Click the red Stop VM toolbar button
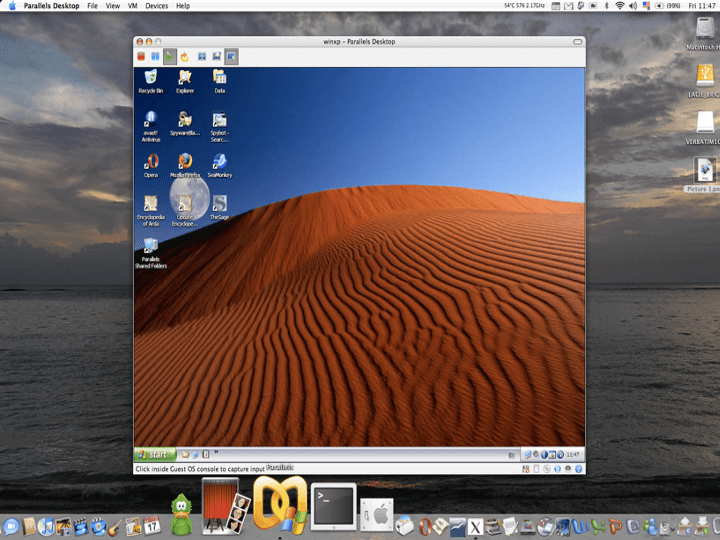This screenshot has width=720, height=540. [140, 57]
